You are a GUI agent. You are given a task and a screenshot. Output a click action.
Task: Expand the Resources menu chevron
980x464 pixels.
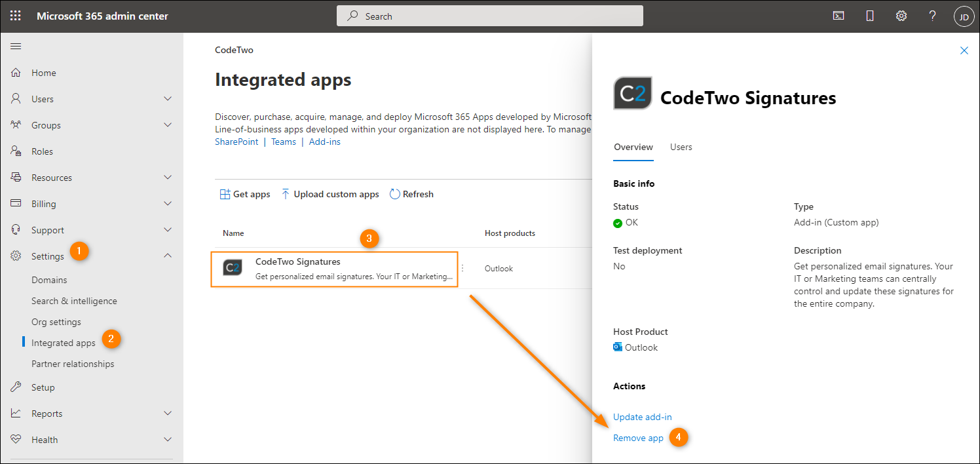(168, 178)
